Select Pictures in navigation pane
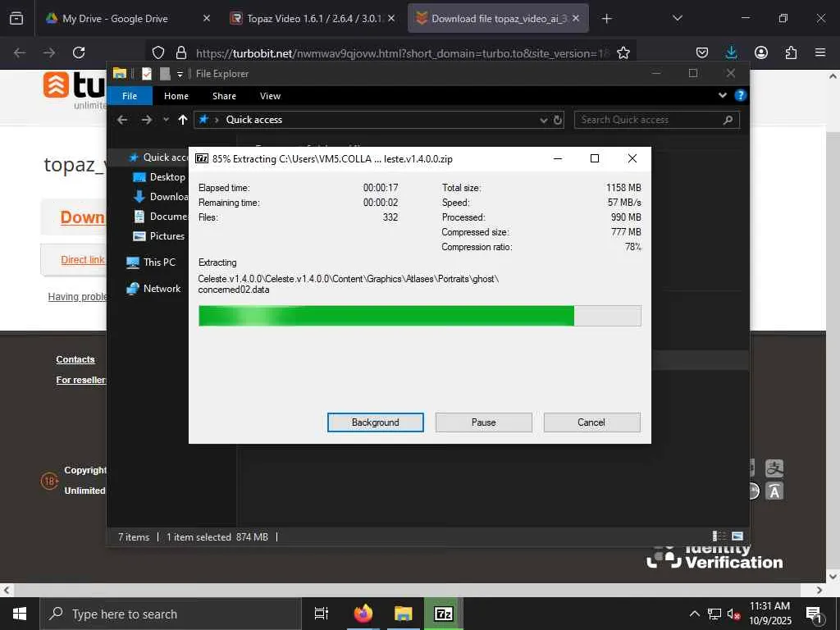This screenshot has width=840, height=630. point(159,236)
